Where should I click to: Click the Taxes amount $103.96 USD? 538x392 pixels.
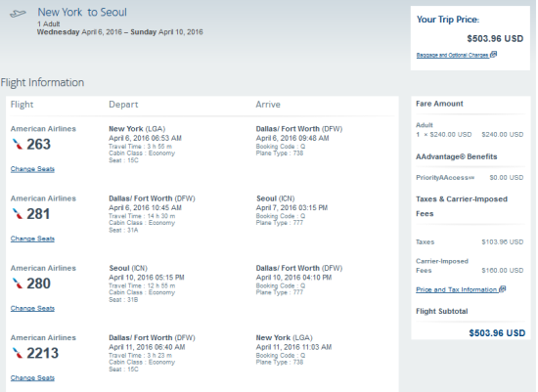pos(503,242)
